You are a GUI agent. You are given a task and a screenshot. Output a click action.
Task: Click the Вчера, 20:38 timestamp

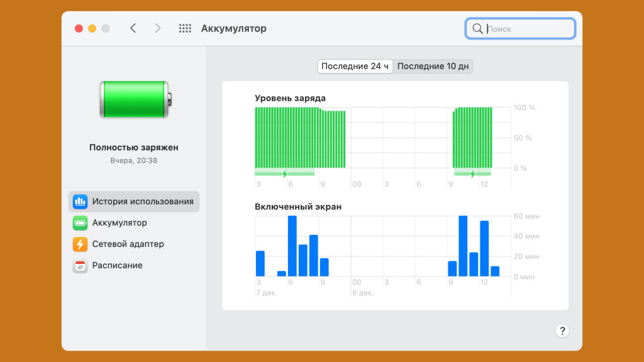(x=134, y=160)
